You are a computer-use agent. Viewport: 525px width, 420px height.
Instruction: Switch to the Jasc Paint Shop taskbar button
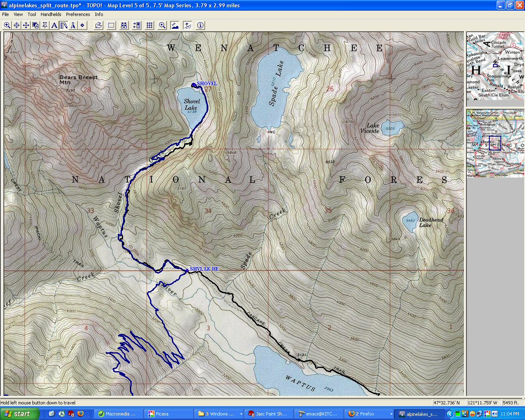(x=269, y=414)
